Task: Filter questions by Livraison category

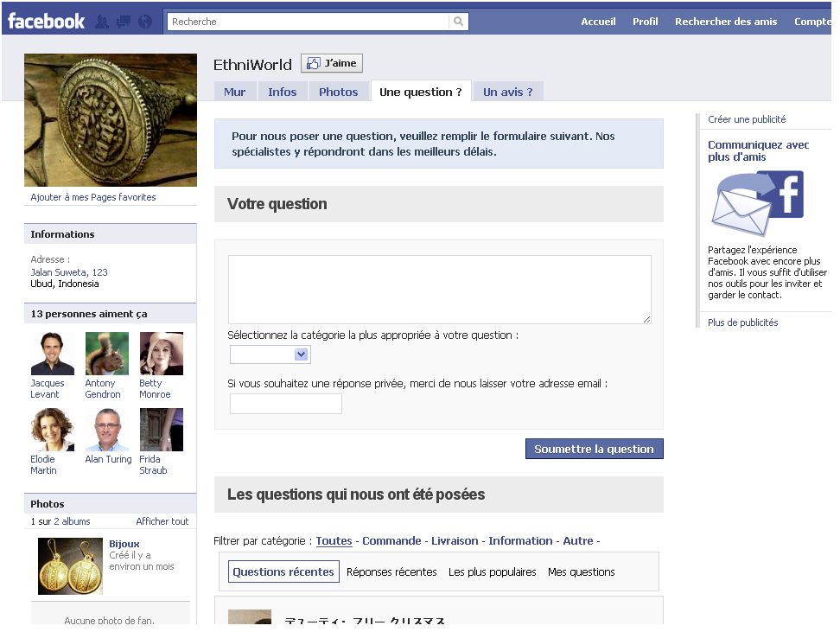Action: pyautogui.click(x=455, y=540)
